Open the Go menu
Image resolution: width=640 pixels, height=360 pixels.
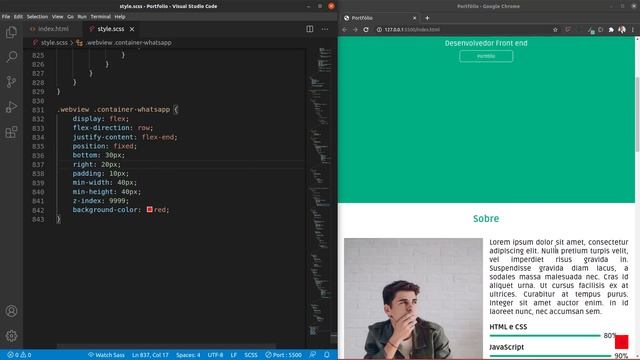pos(71,17)
